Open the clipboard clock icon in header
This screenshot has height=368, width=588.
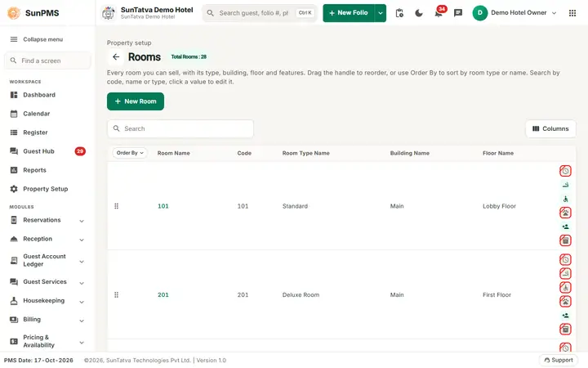399,13
